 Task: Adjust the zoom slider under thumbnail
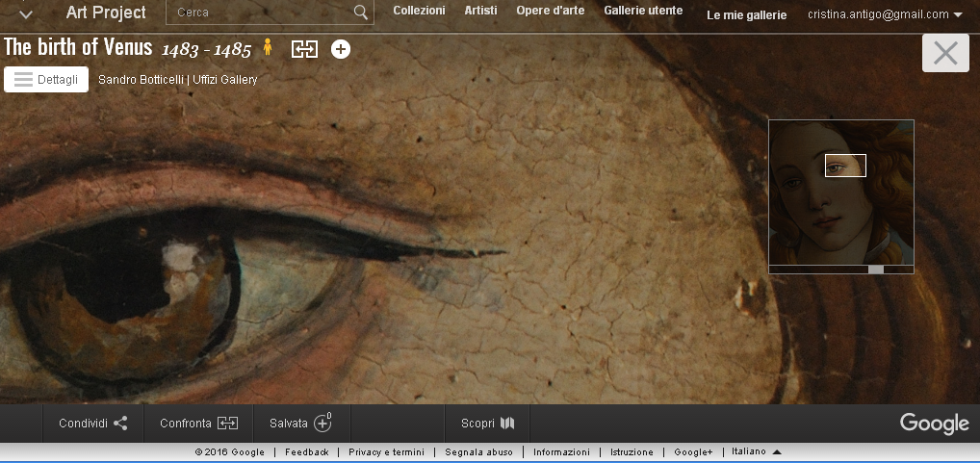(x=876, y=270)
